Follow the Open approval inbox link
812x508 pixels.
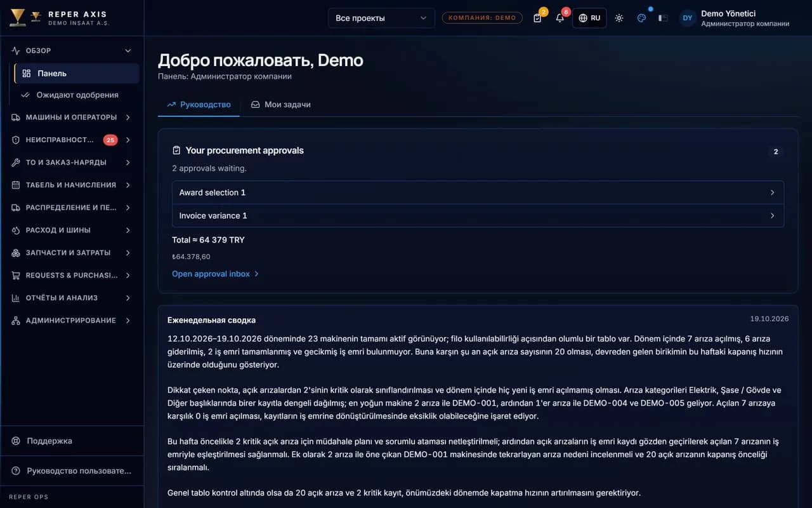[216, 274]
